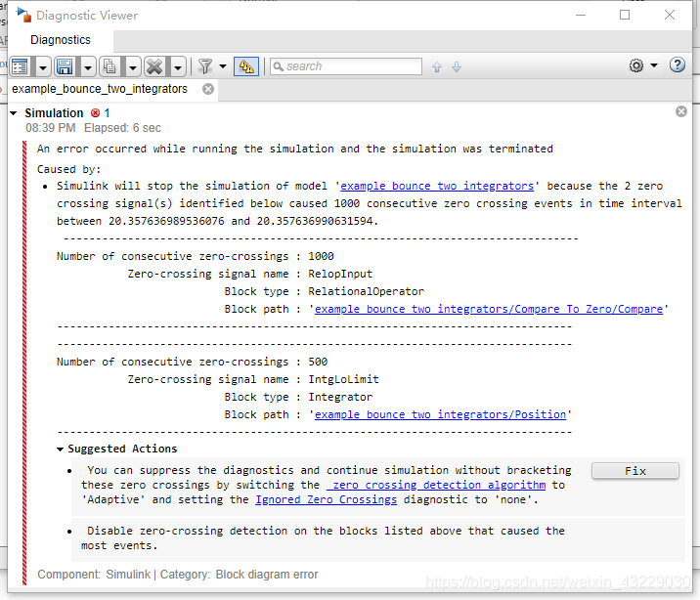This screenshot has height=600, width=700.
Task: Dismiss the Simulation diagnostic with its X
Action: pyautogui.click(x=681, y=111)
